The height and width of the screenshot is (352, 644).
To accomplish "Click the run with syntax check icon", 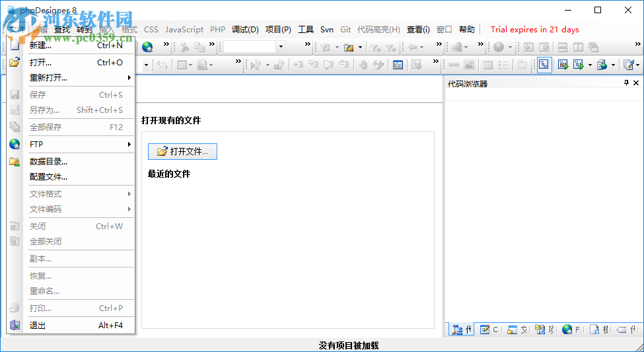I will [x=563, y=65].
